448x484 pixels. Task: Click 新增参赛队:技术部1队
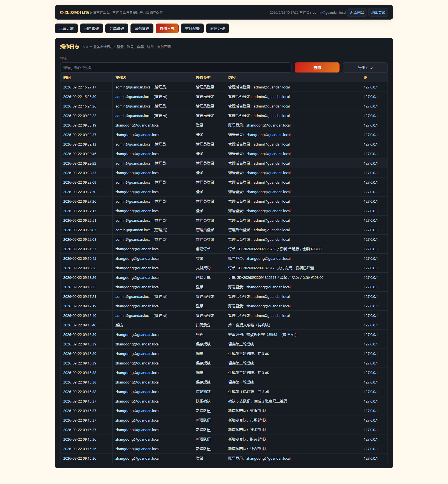click(x=247, y=430)
